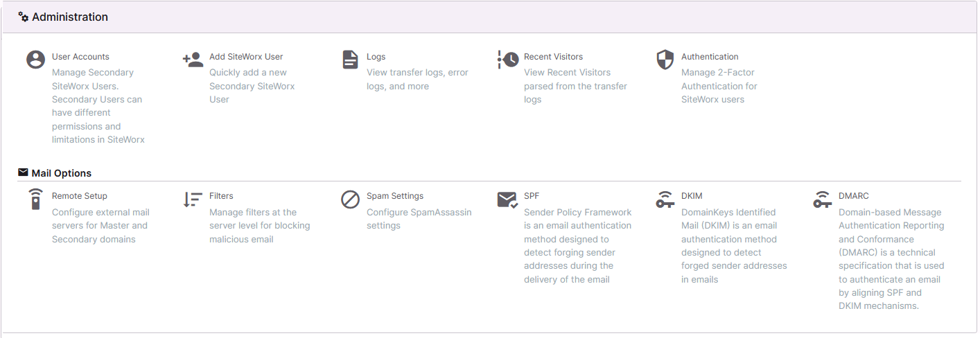Open the Add SiteWorx User link
980x338 pixels.
(x=246, y=57)
